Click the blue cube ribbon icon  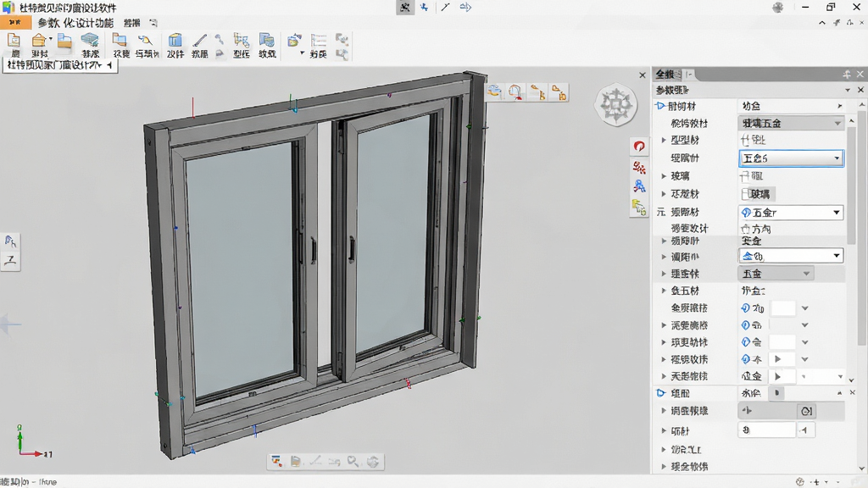tap(175, 41)
